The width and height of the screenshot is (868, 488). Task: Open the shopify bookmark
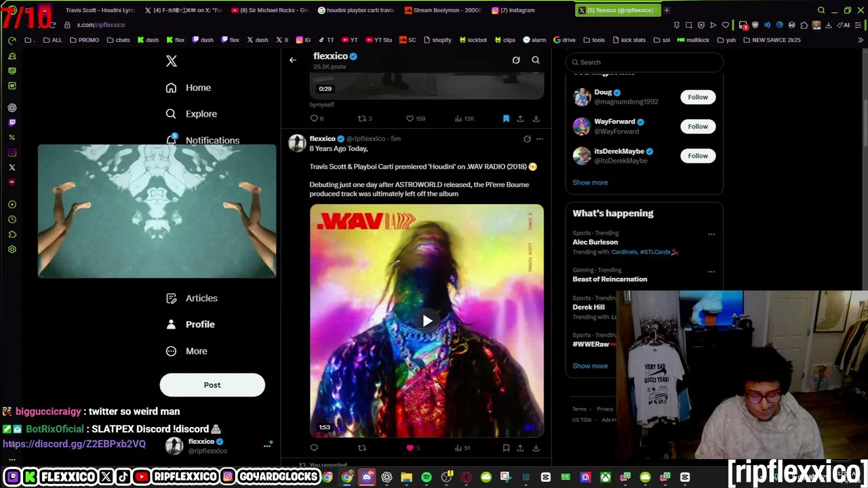click(x=437, y=40)
